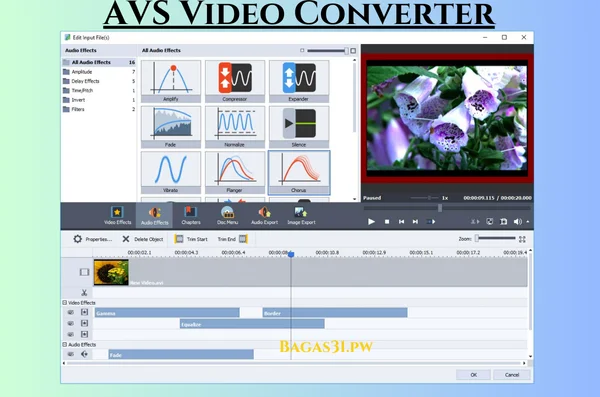This screenshot has height=397, width=600.
Task: Play the video preview
Action: click(371, 222)
